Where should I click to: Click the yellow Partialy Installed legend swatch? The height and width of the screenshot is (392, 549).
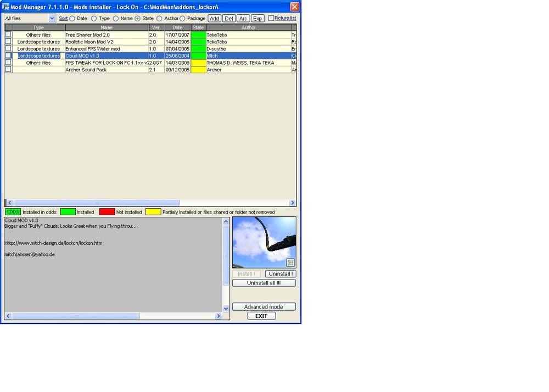(x=153, y=212)
